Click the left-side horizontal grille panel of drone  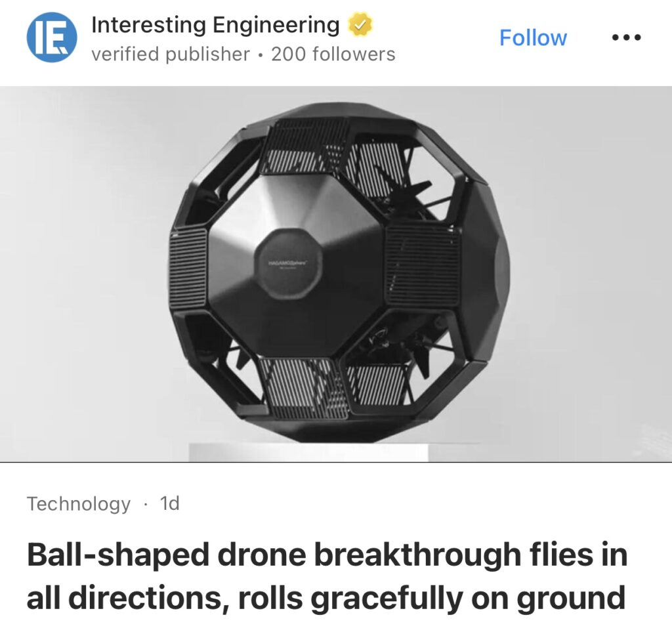[188, 268]
